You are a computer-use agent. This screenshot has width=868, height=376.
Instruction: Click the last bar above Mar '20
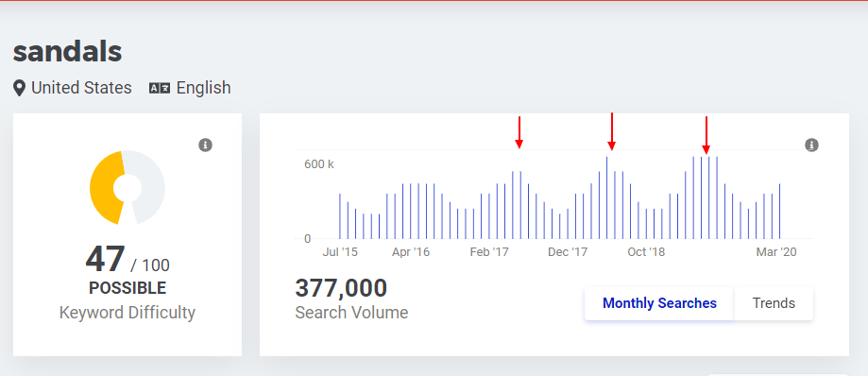click(779, 212)
